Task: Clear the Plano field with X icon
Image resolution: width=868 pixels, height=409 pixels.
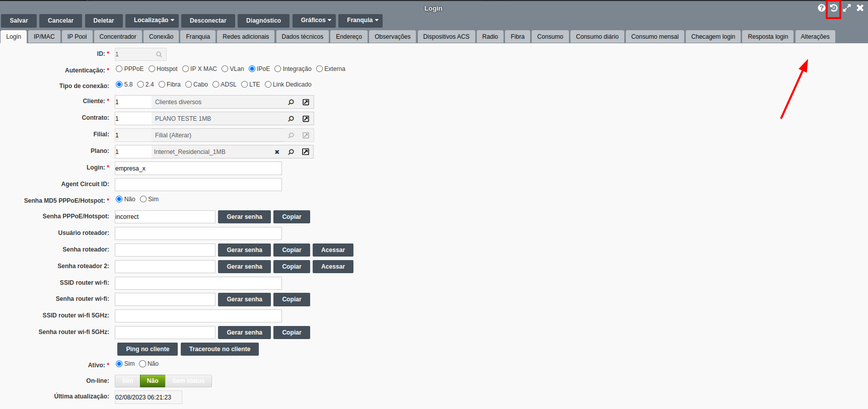Action: click(x=277, y=152)
